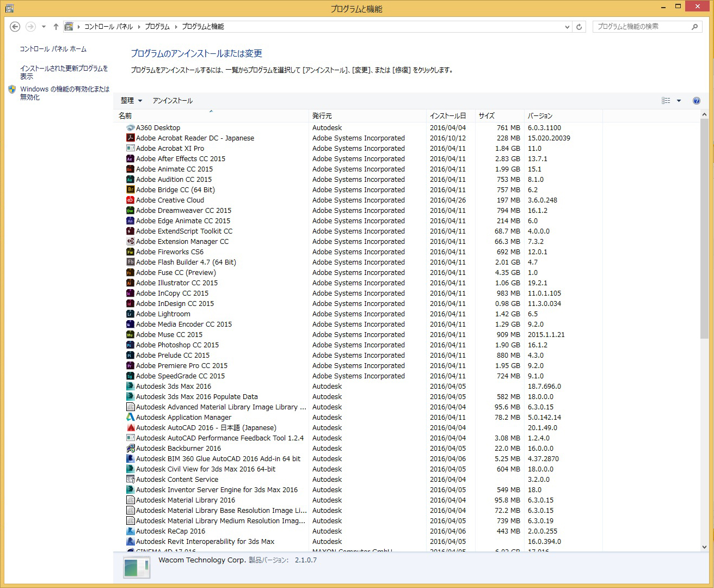Image resolution: width=714 pixels, height=588 pixels.
Task: Go up one level with the up arrow
Action: point(56,27)
